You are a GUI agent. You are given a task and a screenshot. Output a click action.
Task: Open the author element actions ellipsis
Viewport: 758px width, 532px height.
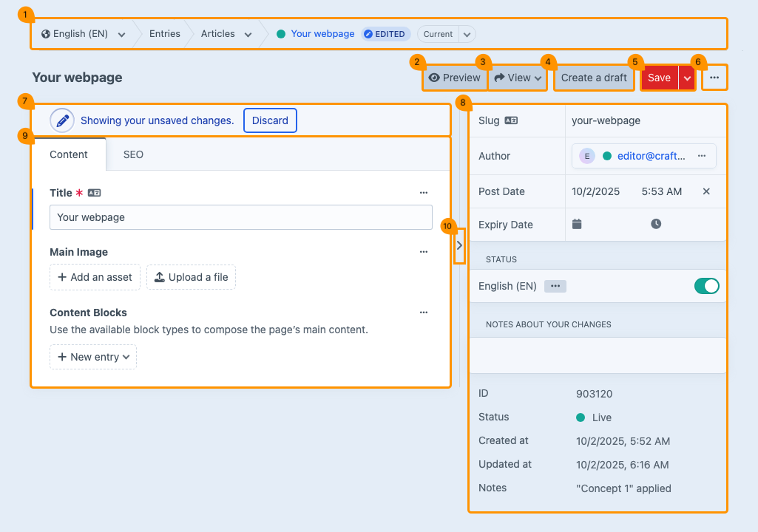(702, 156)
